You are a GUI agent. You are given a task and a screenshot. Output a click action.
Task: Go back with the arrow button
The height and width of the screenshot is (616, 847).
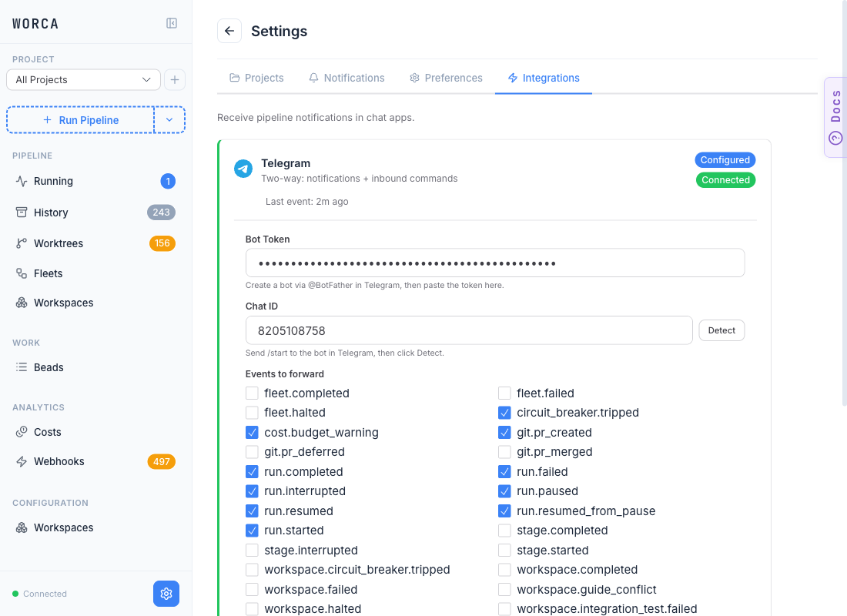pyautogui.click(x=229, y=31)
